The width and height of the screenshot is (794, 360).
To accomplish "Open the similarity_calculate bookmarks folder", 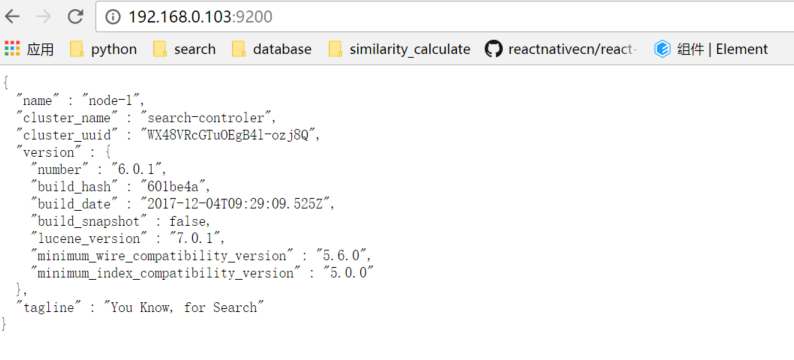I will pyautogui.click(x=399, y=49).
